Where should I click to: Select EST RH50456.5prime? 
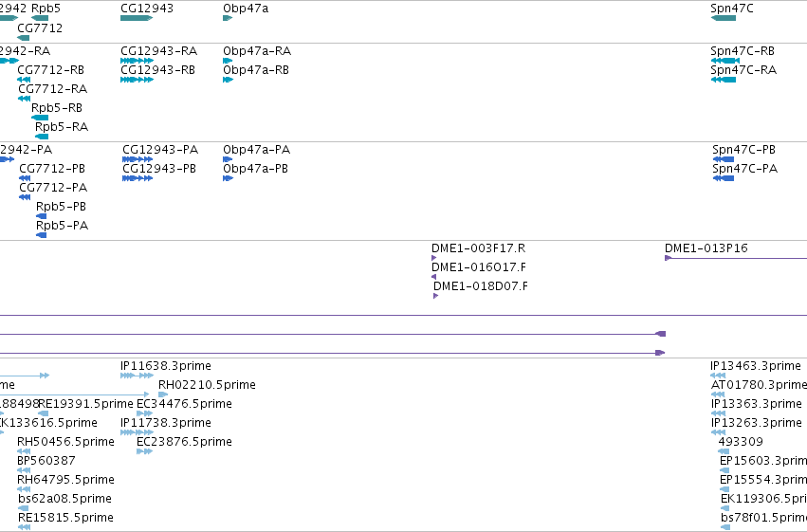24,451
